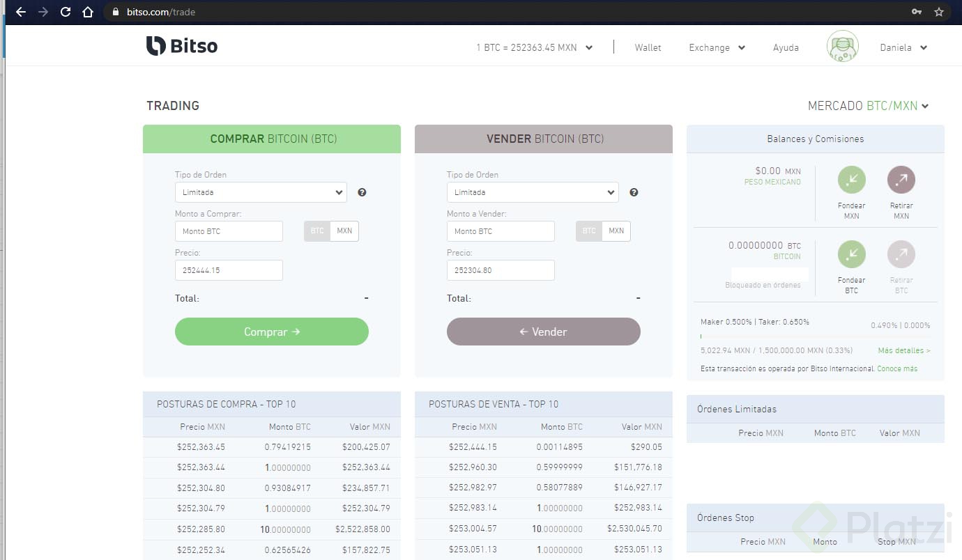Viewport: 962px width, 560px height.
Task: Open the Wallet page
Action: (x=648, y=48)
